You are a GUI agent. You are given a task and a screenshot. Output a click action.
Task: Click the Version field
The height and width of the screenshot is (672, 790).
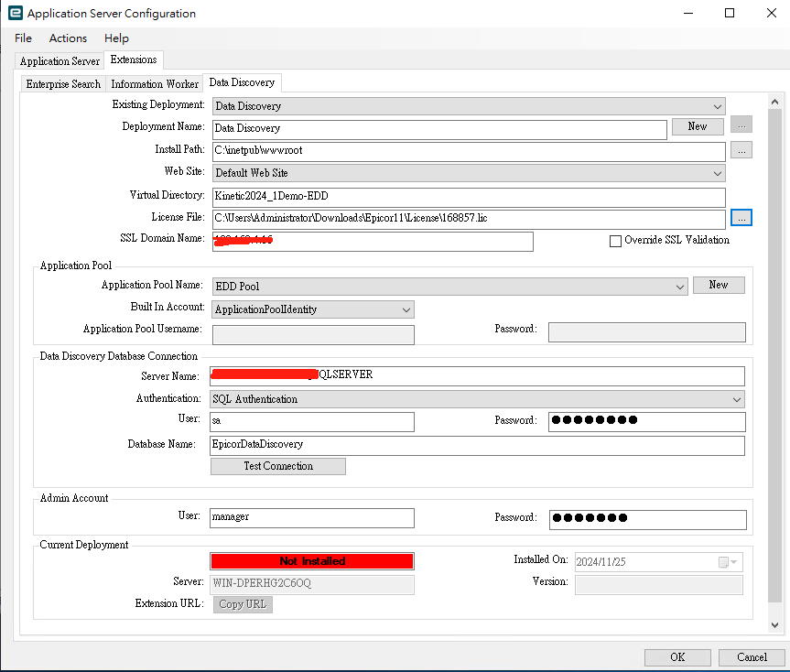tap(659, 585)
